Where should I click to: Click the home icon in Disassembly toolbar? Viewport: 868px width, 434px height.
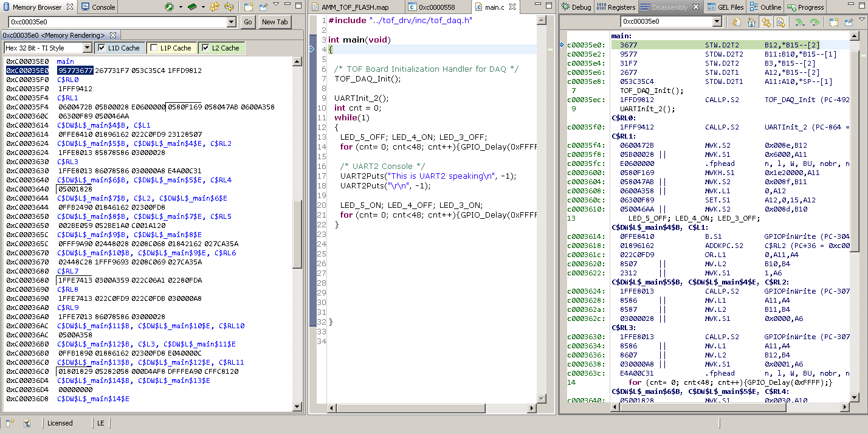tap(752, 22)
